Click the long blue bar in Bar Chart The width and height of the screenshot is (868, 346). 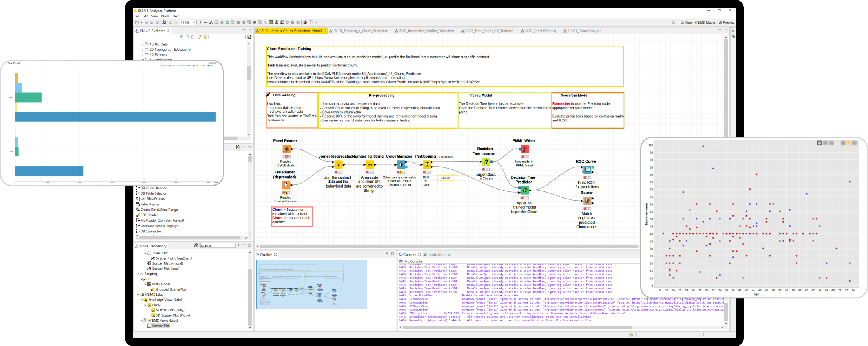tap(115, 117)
